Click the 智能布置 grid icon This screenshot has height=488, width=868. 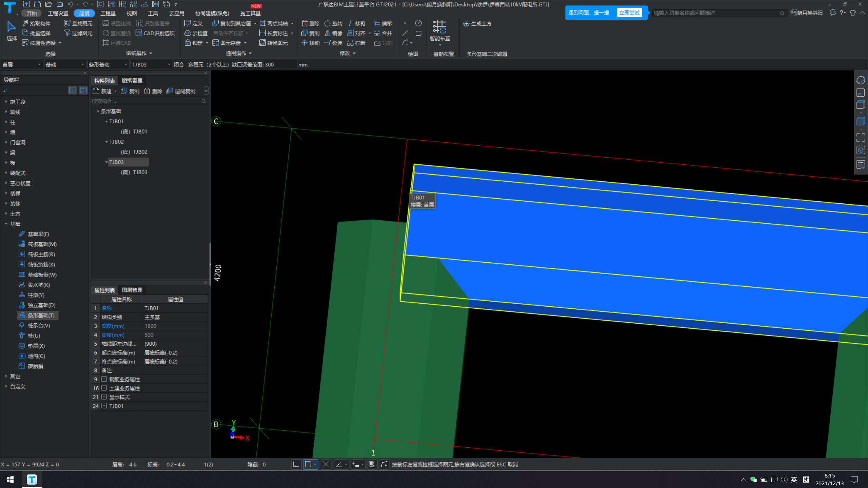(440, 27)
